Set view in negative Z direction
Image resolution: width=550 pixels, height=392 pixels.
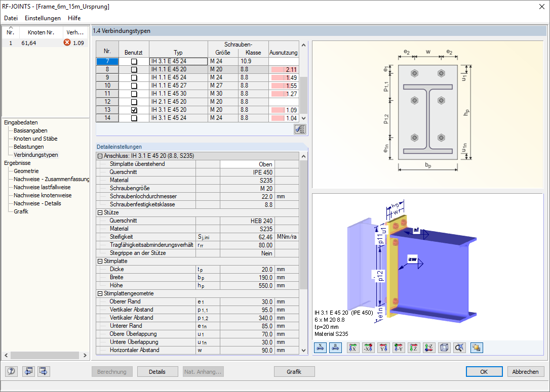429,347
